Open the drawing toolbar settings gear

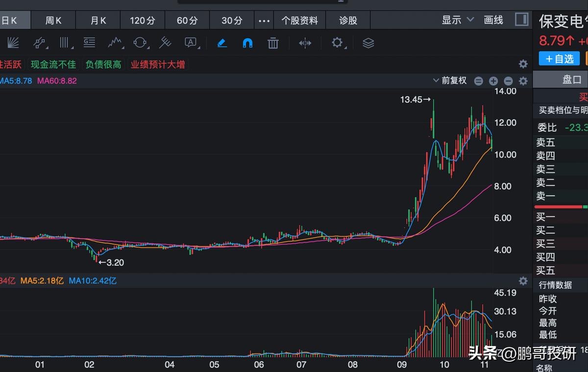[x=337, y=43]
